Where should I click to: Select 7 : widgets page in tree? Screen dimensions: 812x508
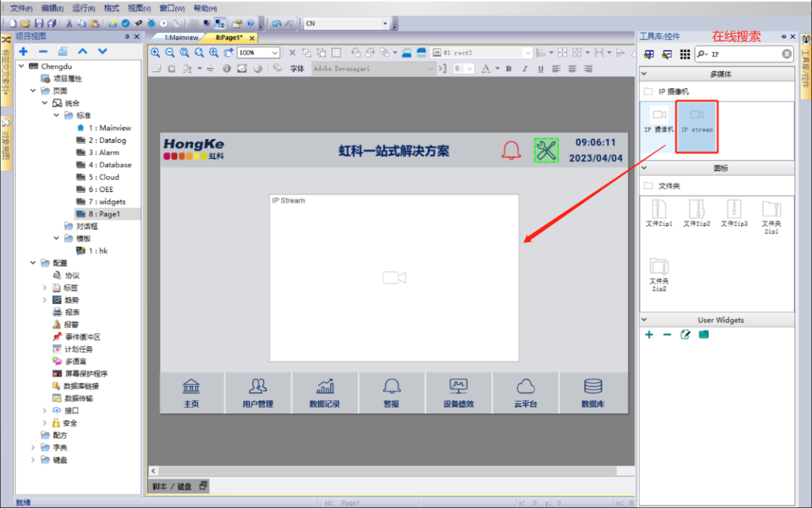coord(107,202)
